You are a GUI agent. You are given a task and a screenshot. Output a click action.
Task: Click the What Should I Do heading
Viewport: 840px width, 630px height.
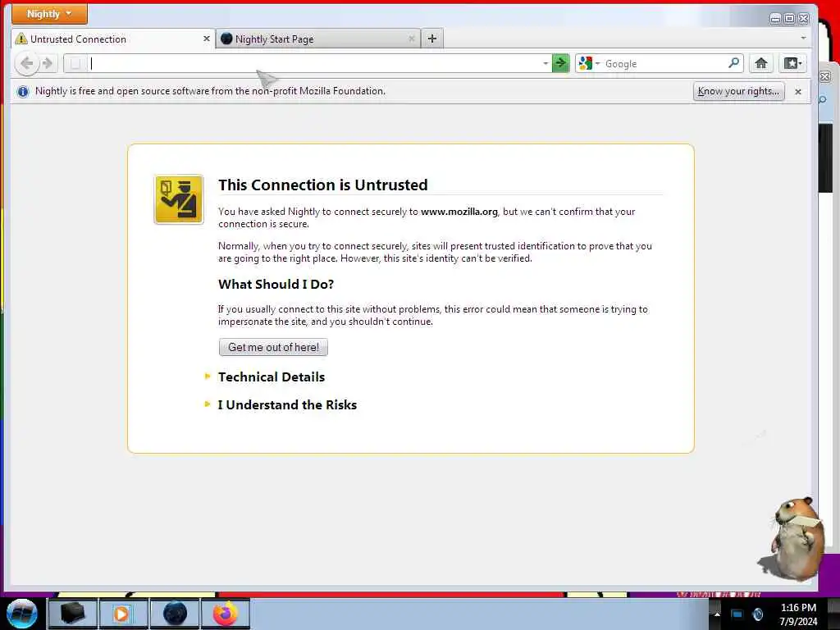pyautogui.click(x=276, y=285)
